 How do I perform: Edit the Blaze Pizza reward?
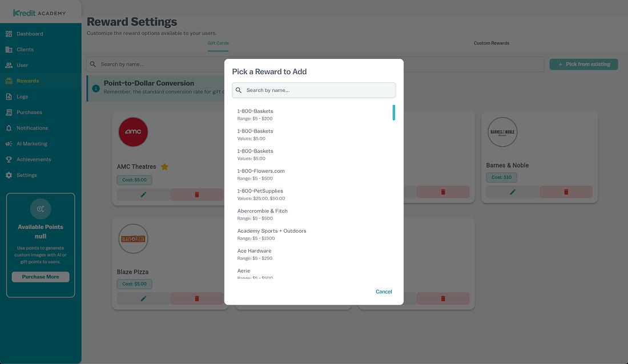click(143, 299)
